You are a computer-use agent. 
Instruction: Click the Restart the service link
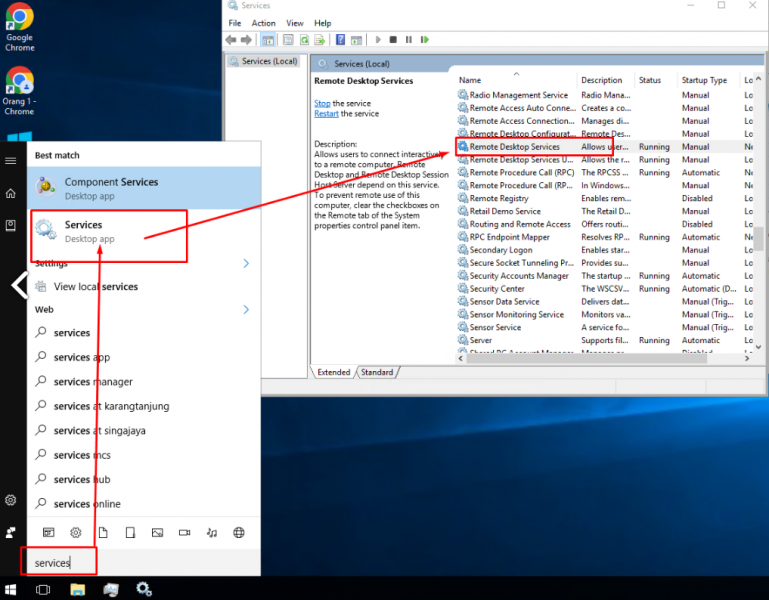326,114
